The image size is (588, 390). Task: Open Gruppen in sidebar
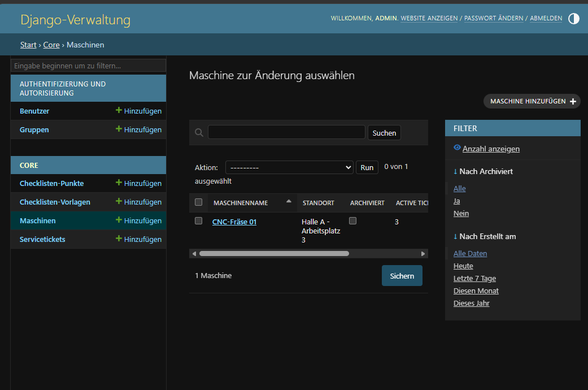pos(34,130)
